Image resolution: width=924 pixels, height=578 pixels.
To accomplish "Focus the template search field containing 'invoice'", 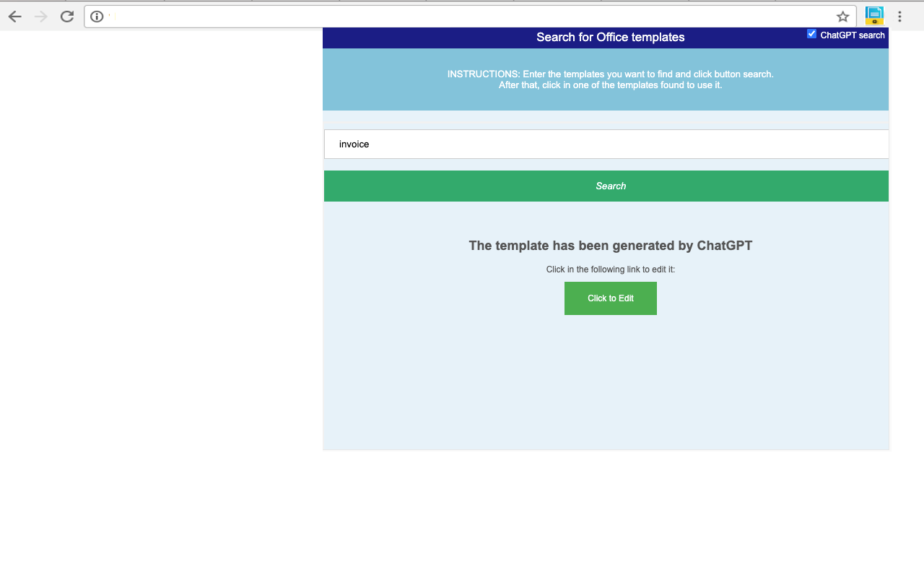I will [606, 144].
